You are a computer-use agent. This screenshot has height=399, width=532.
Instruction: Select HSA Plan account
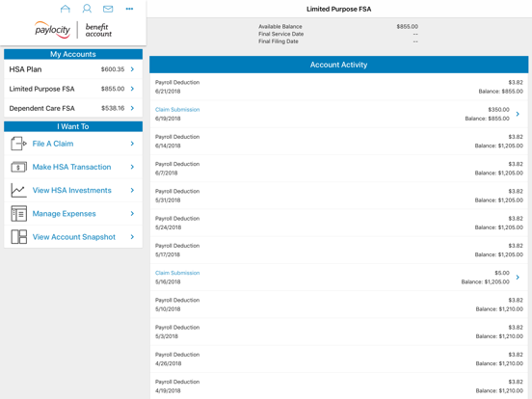coord(73,69)
